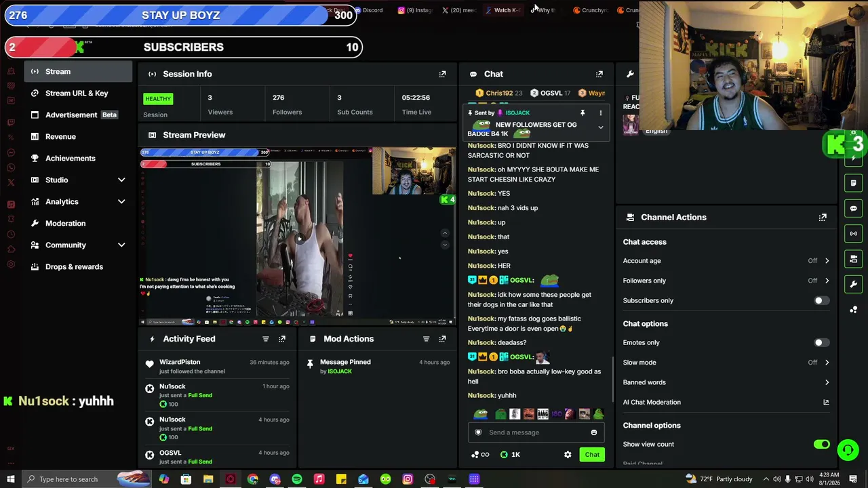Go to Stream in the sidebar

[78, 71]
